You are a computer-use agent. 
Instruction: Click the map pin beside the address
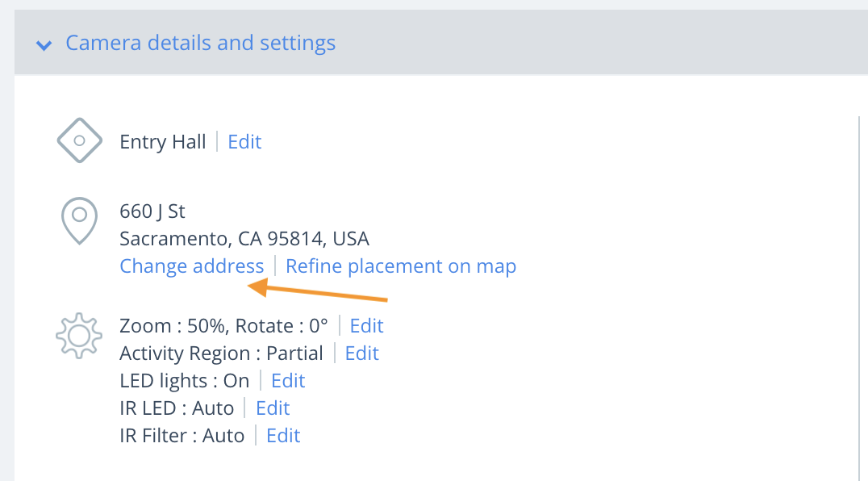[x=78, y=220]
